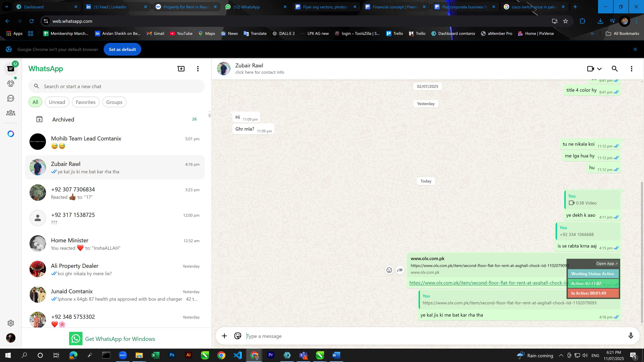Bookmark this page with star icon
The height and width of the screenshot is (362, 644).
[566, 21]
